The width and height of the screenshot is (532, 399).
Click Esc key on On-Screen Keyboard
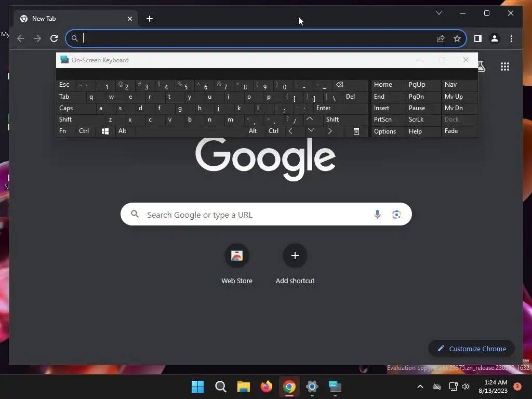coord(66,85)
